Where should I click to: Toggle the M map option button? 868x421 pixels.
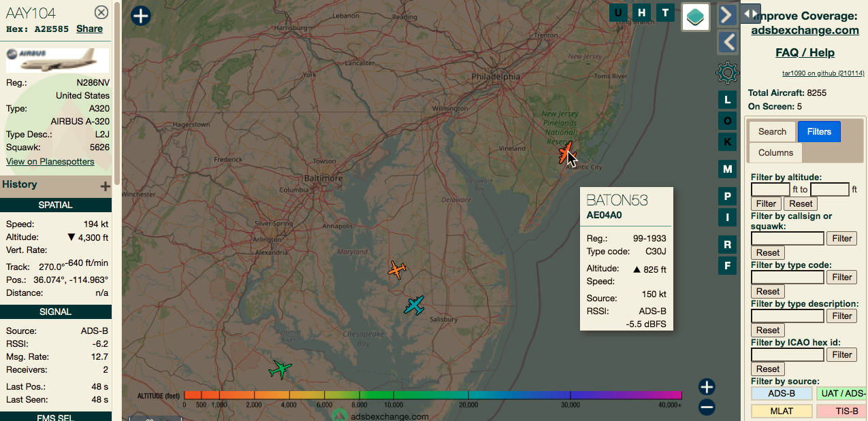tap(727, 169)
